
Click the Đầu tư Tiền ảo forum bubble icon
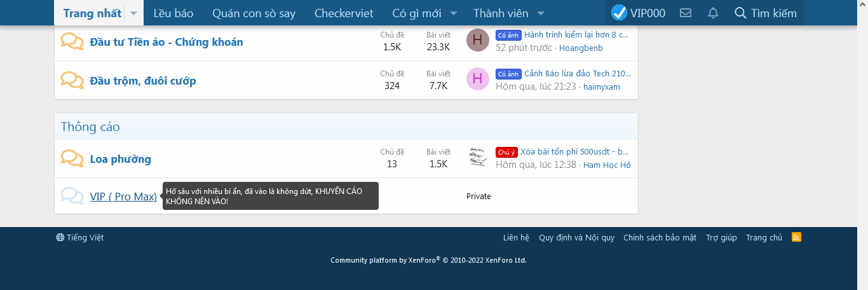pyautogui.click(x=72, y=42)
